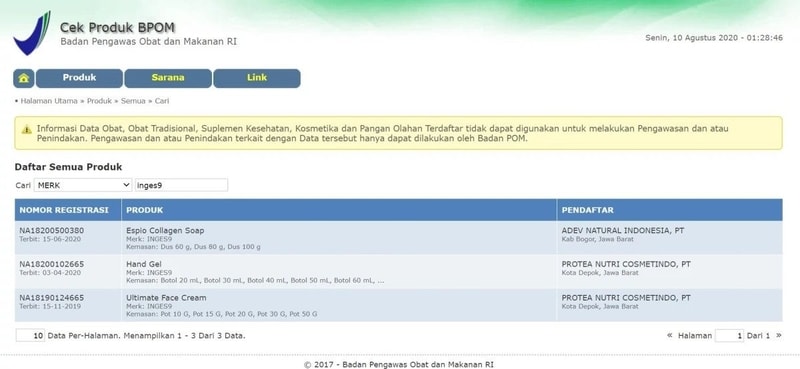Click the BPOM logo
The height and width of the screenshot is (369, 800).
(x=32, y=33)
